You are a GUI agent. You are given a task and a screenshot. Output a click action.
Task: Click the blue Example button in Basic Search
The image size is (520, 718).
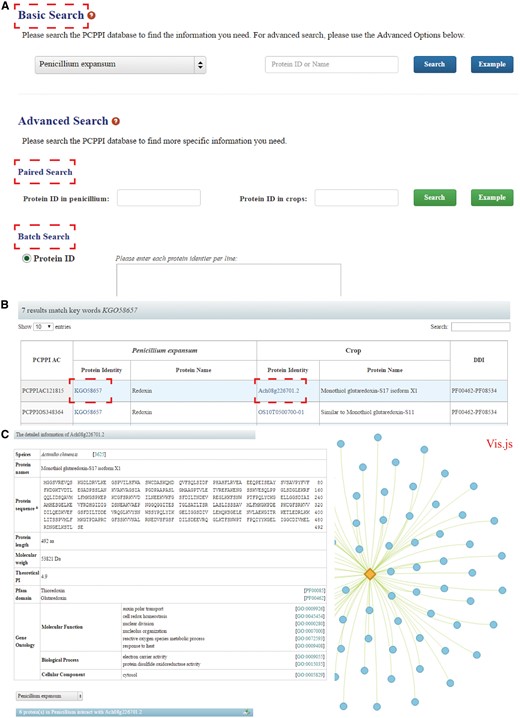point(492,65)
